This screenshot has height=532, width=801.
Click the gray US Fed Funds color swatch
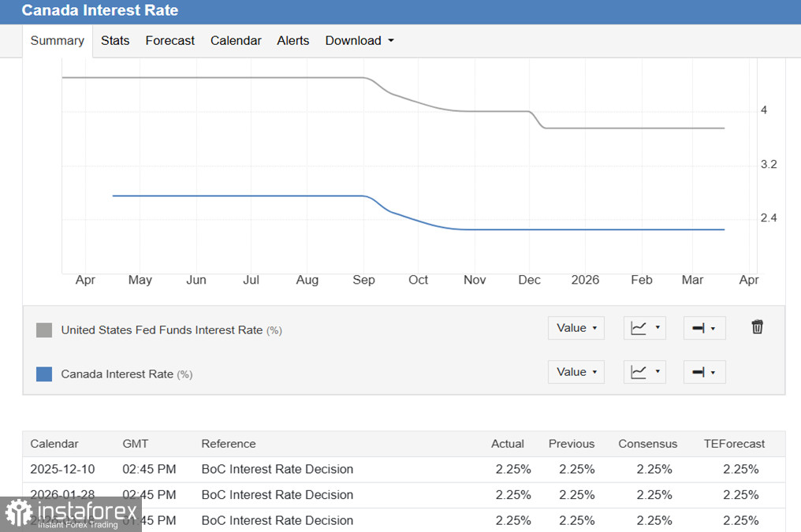44,330
